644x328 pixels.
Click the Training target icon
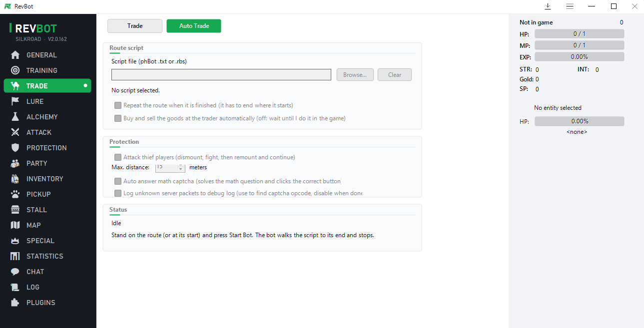pyautogui.click(x=15, y=70)
